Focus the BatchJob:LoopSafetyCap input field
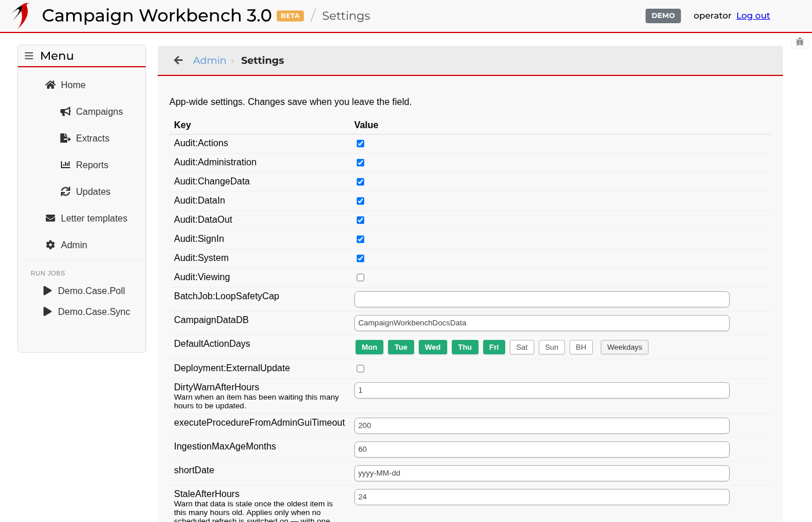Image resolution: width=812 pixels, height=522 pixels. [x=542, y=299]
